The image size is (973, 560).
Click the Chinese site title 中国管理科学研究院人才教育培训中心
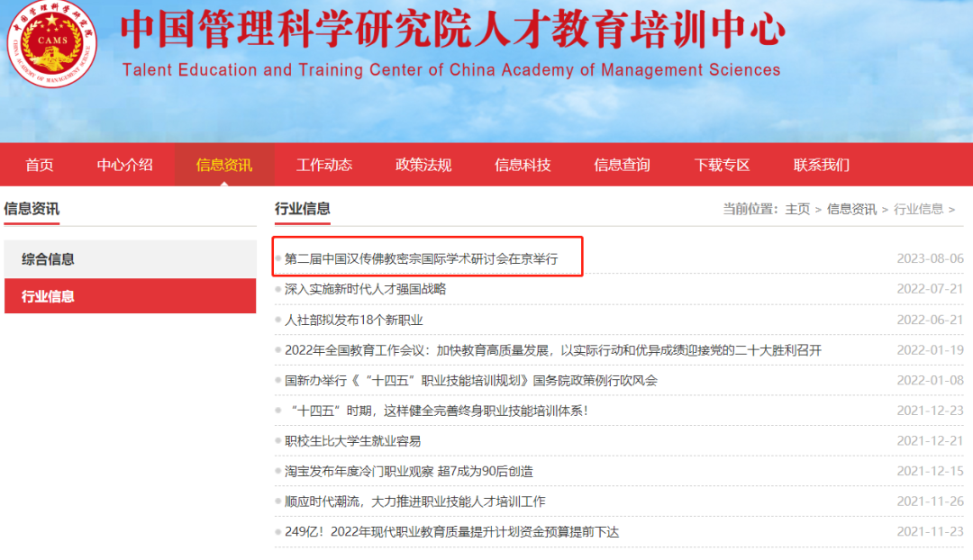[x=453, y=29]
